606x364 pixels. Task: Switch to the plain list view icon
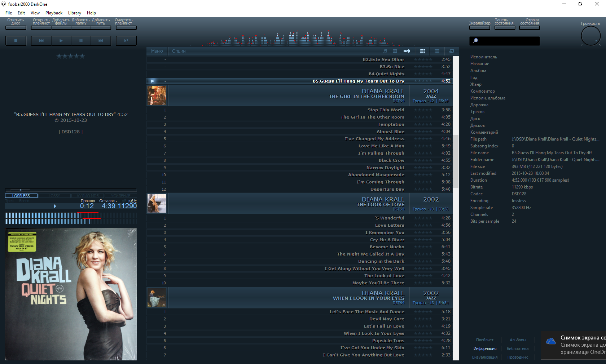(437, 51)
